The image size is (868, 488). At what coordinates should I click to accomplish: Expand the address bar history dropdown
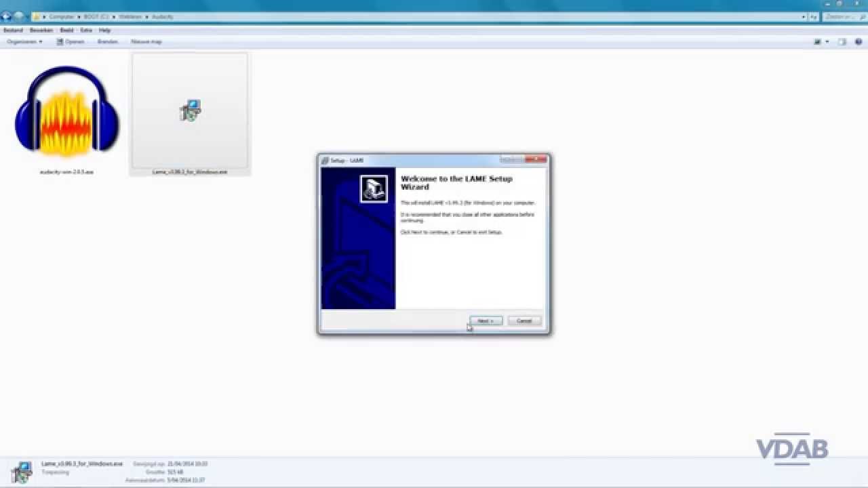pos(804,16)
